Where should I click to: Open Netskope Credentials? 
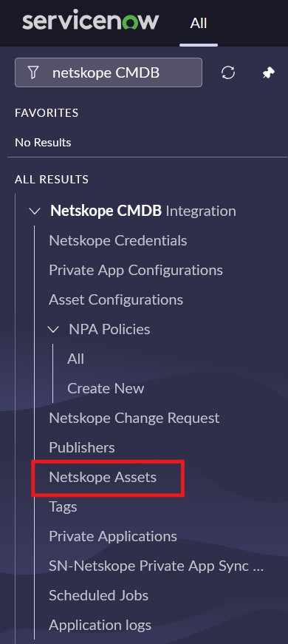point(117,241)
